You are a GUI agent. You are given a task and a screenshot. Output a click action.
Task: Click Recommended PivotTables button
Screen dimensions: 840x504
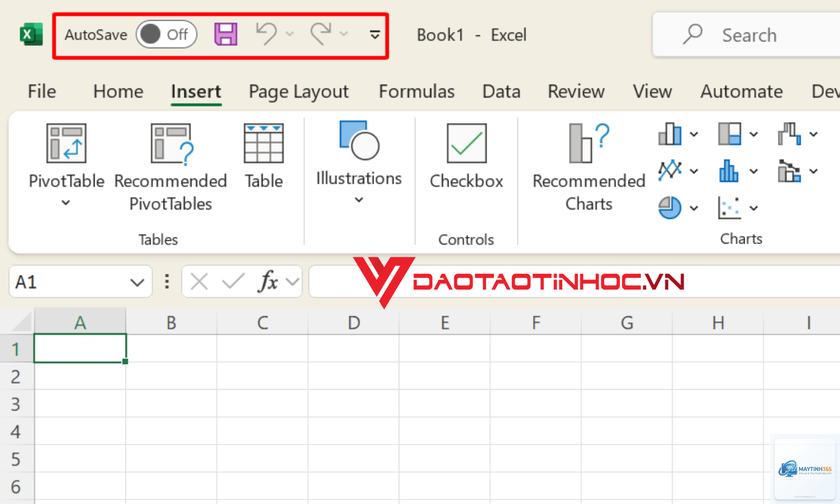171,168
